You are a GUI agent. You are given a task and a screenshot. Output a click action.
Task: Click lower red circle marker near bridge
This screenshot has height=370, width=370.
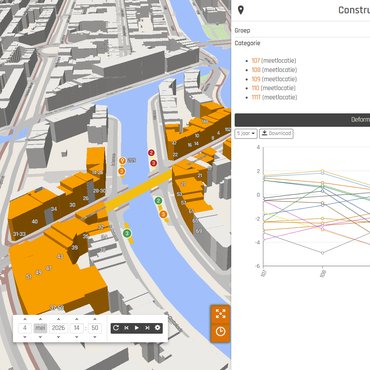tap(153, 163)
